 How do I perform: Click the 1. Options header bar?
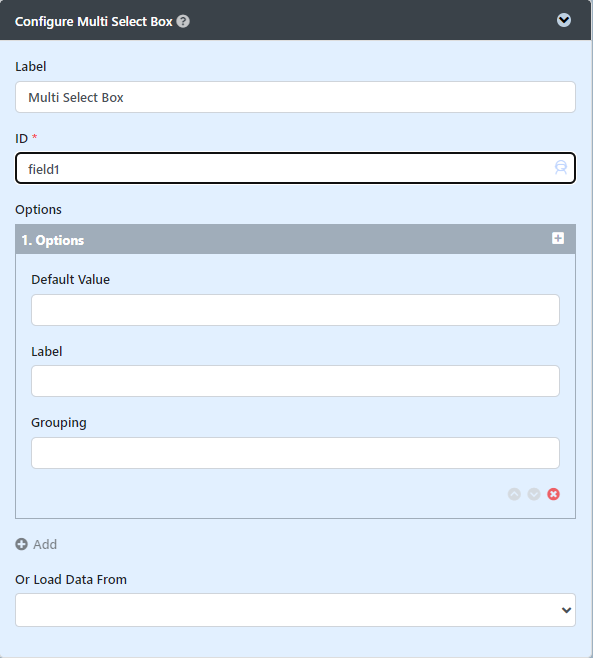[295, 239]
